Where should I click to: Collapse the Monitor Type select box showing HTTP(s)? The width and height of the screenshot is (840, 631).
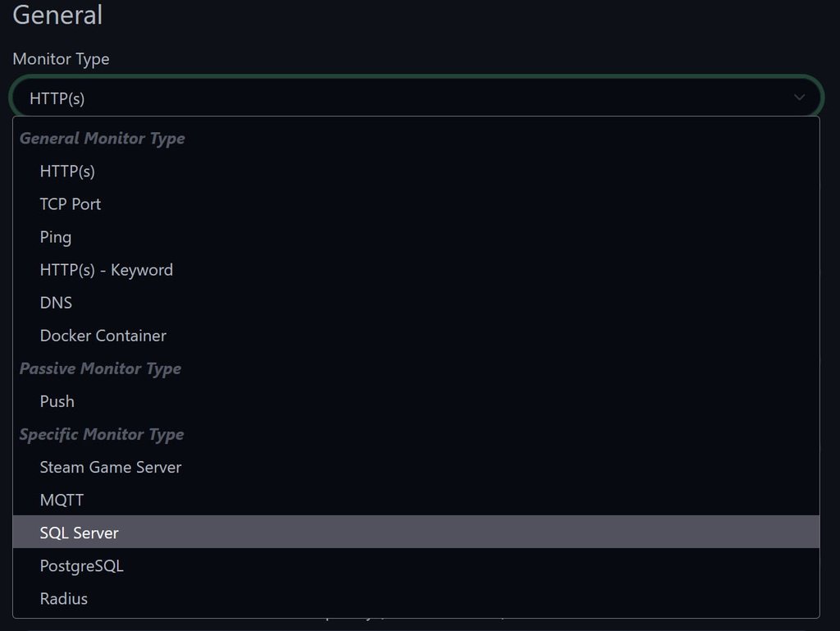416,98
